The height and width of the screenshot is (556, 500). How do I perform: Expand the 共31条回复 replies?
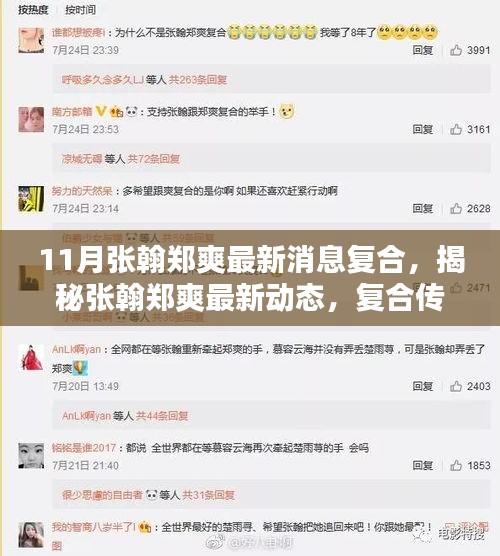pos(208,494)
